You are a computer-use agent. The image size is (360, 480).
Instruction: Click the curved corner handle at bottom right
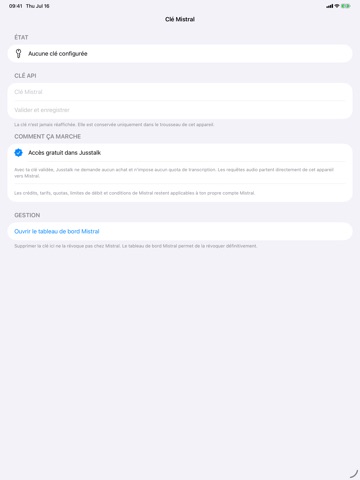pos(354,474)
